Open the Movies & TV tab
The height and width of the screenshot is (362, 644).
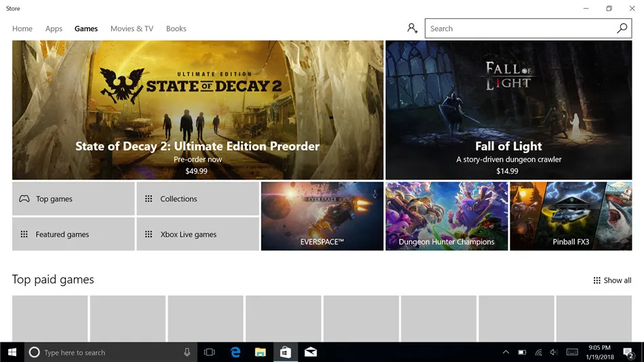pyautogui.click(x=132, y=28)
